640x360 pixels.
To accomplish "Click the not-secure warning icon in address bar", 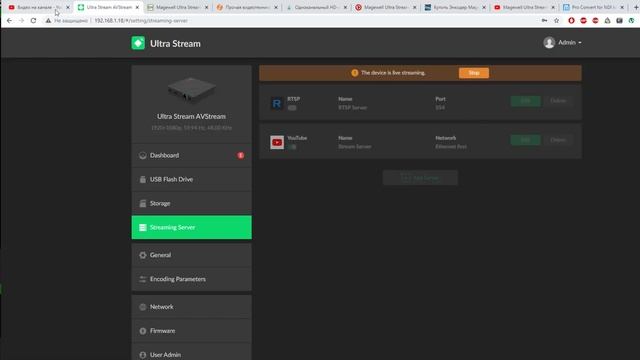I will click(48, 20).
